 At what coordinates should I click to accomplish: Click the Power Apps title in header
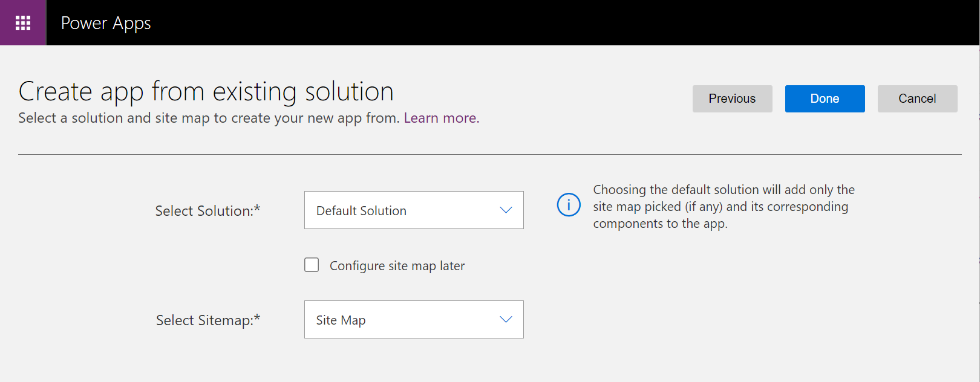click(x=106, y=23)
